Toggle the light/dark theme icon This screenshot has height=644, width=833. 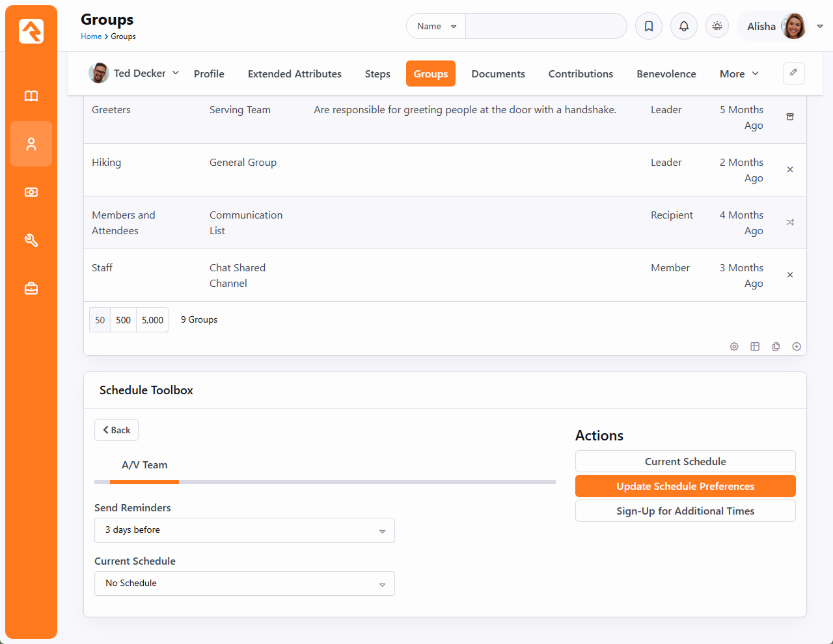tap(717, 27)
